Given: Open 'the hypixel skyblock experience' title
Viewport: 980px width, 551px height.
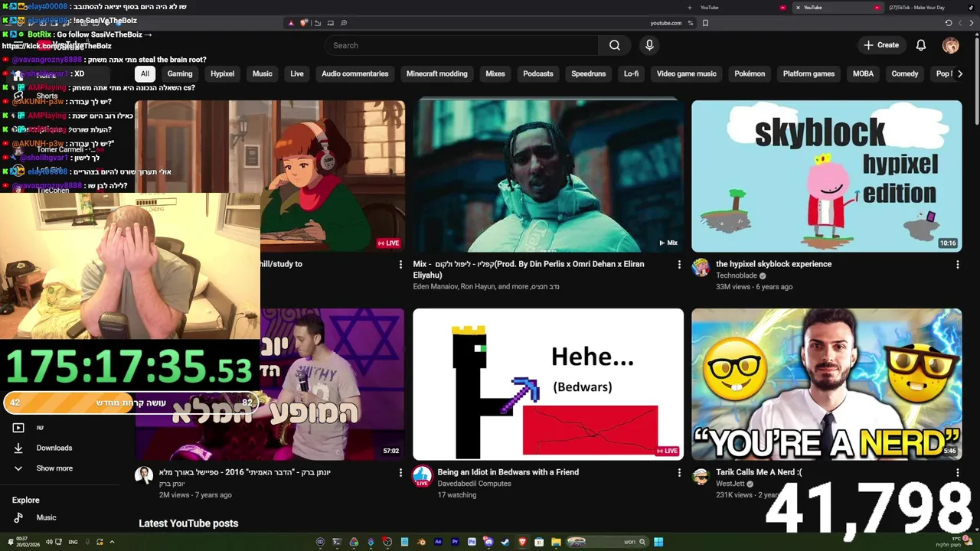Looking at the screenshot, I should (773, 264).
